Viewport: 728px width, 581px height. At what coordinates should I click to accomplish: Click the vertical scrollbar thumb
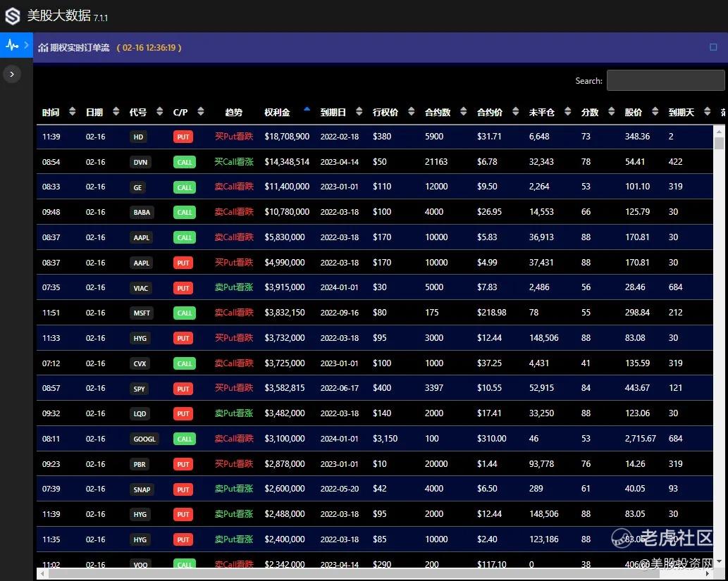click(x=719, y=143)
